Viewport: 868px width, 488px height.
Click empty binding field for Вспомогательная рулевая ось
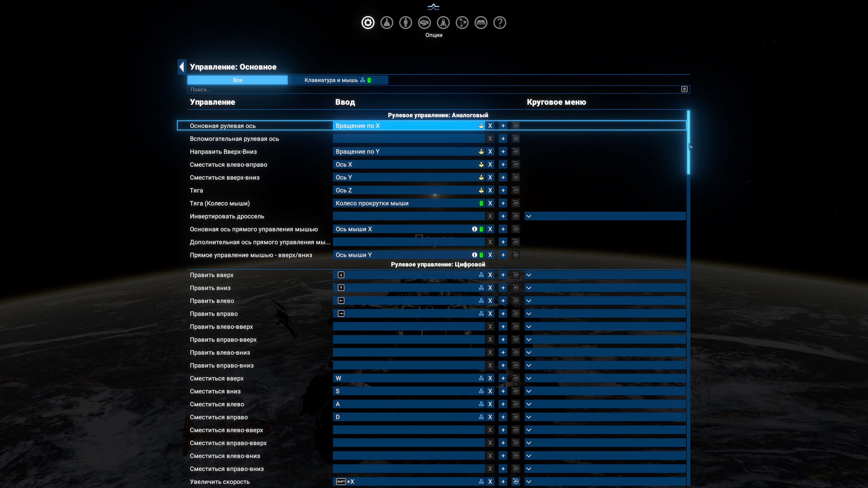pyautogui.click(x=409, y=138)
